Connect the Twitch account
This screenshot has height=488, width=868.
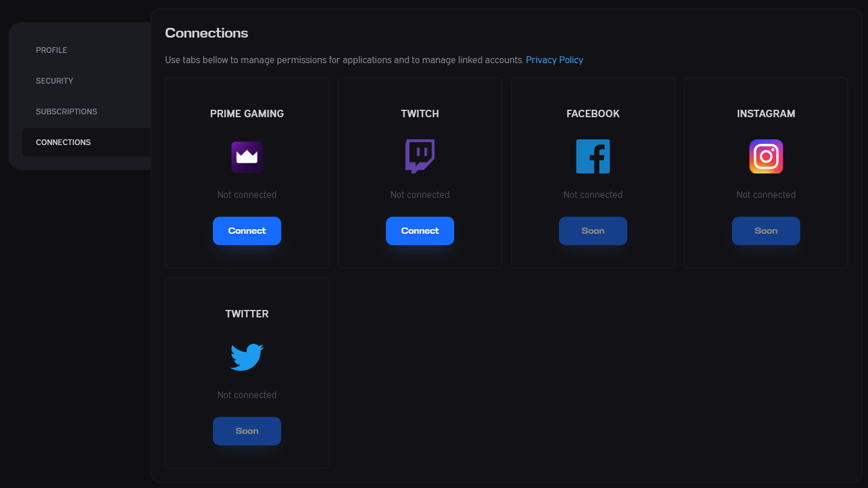pyautogui.click(x=420, y=231)
